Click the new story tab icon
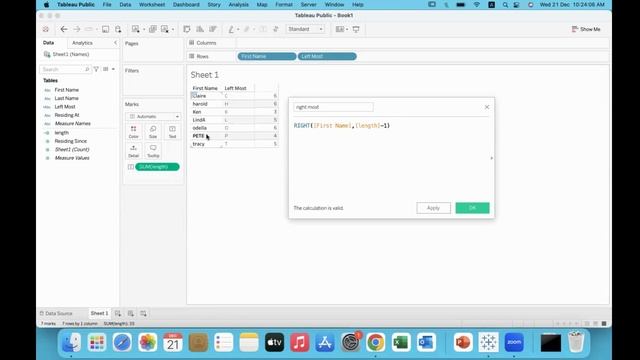 [x=143, y=313]
